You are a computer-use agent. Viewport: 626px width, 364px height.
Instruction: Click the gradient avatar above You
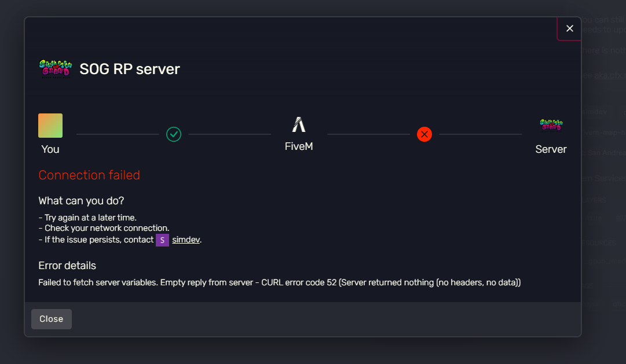[x=50, y=126]
